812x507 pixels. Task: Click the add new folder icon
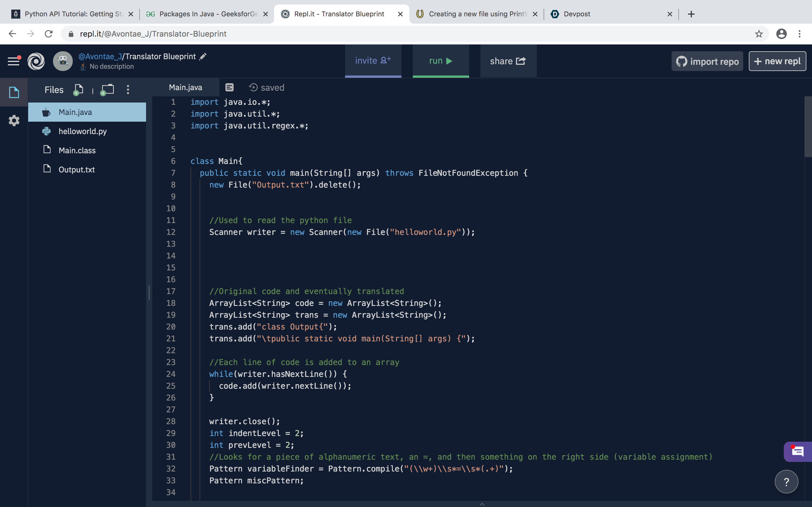(107, 90)
